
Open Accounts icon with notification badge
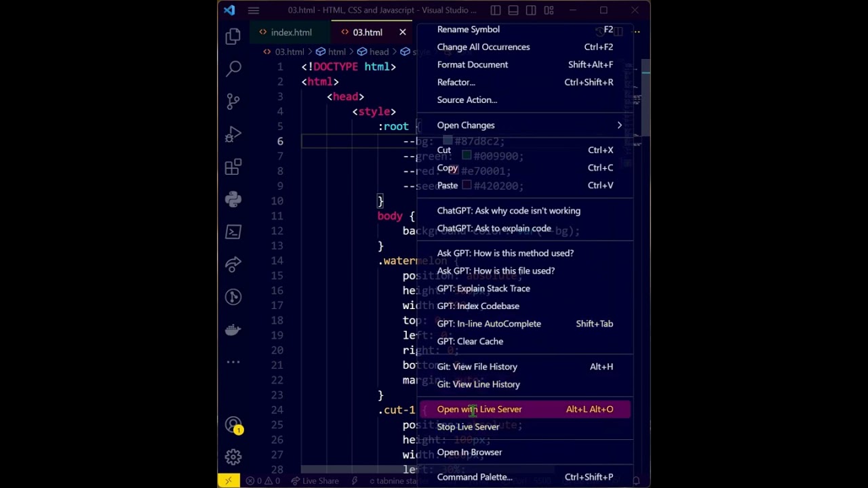233,425
